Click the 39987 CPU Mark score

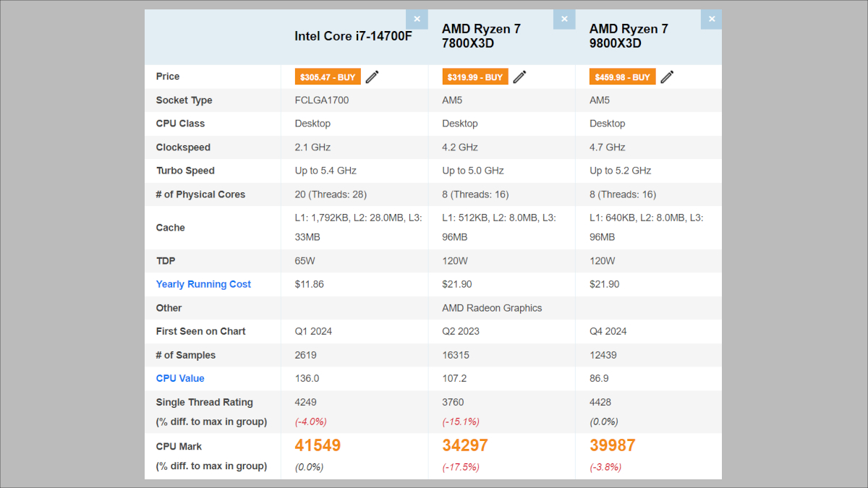[x=613, y=446]
